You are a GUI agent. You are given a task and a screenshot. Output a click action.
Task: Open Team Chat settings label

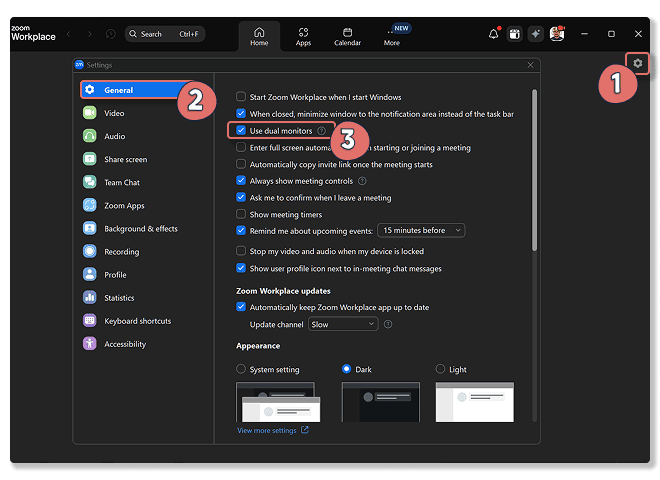point(122,183)
